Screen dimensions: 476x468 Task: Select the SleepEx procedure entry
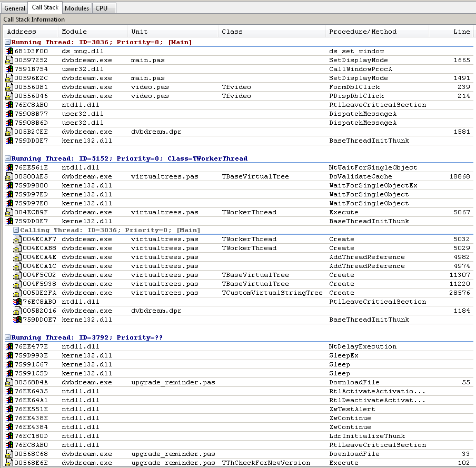coord(344,355)
